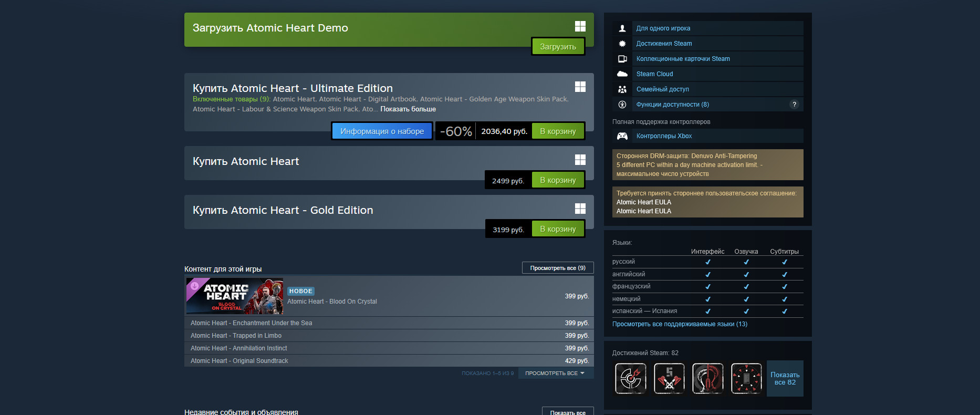The image size is (980, 415).
Task: Click Функции доступности (8) link
Action: coord(672,105)
